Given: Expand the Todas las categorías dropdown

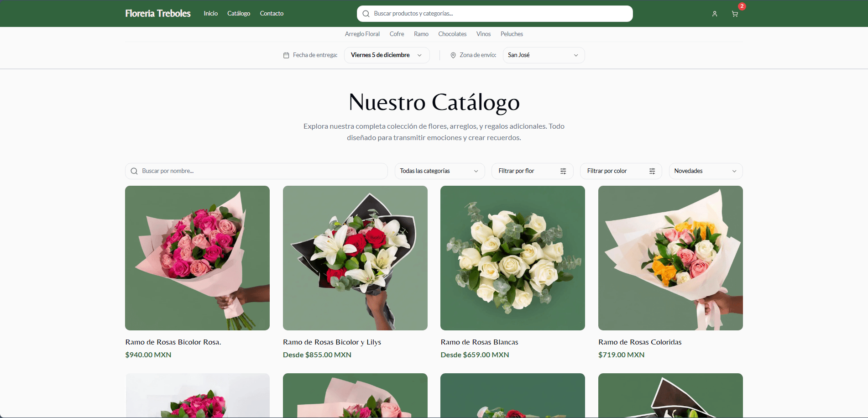Looking at the screenshot, I should [x=439, y=171].
